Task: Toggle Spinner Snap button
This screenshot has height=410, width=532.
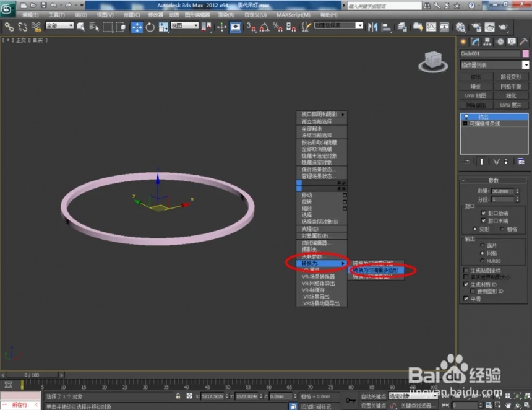Action: pos(291,27)
